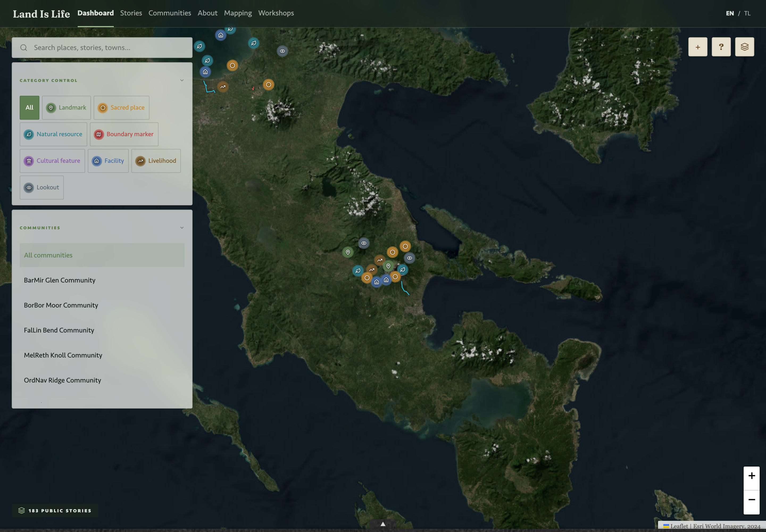The height and width of the screenshot is (532, 766).
Task: Click lookout eye marker right of top-left bay
Action: 282,51
